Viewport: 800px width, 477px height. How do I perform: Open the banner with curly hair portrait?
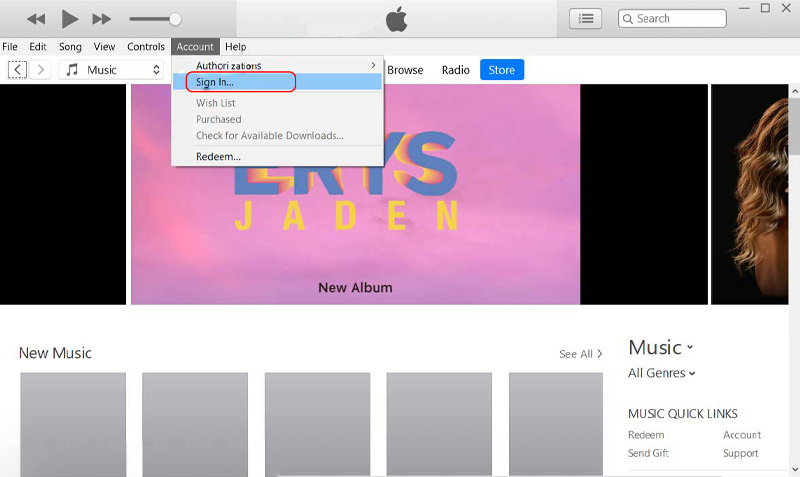point(749,194)
